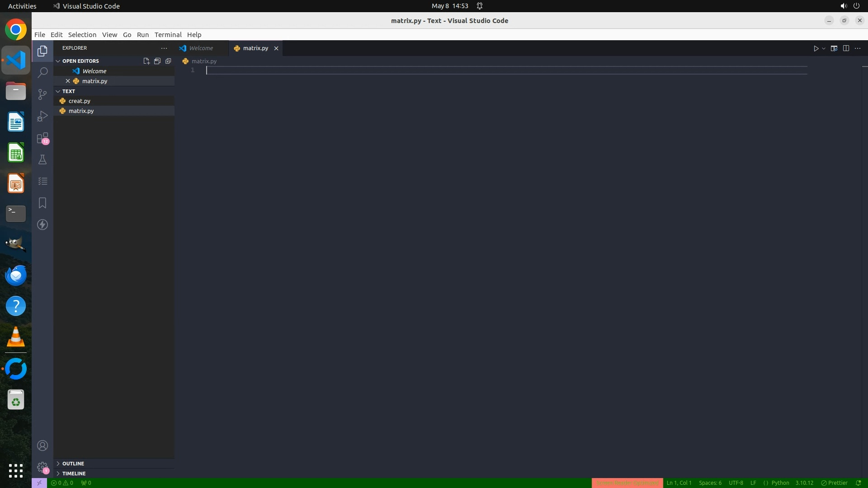Open the Manage settings gear
The width and height of the screenshot is (868, 488).
coord(42,467)
